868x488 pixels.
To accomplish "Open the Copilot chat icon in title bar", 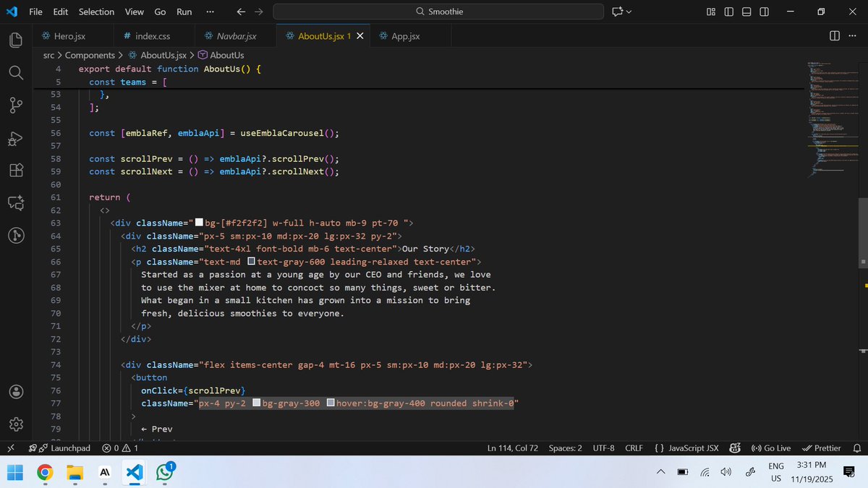I will coord(617,12).
